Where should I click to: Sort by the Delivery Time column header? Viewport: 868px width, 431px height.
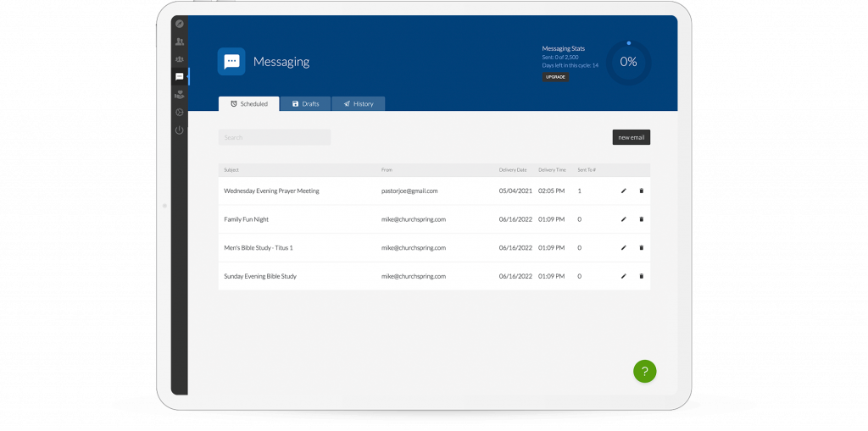pos(552,170)
